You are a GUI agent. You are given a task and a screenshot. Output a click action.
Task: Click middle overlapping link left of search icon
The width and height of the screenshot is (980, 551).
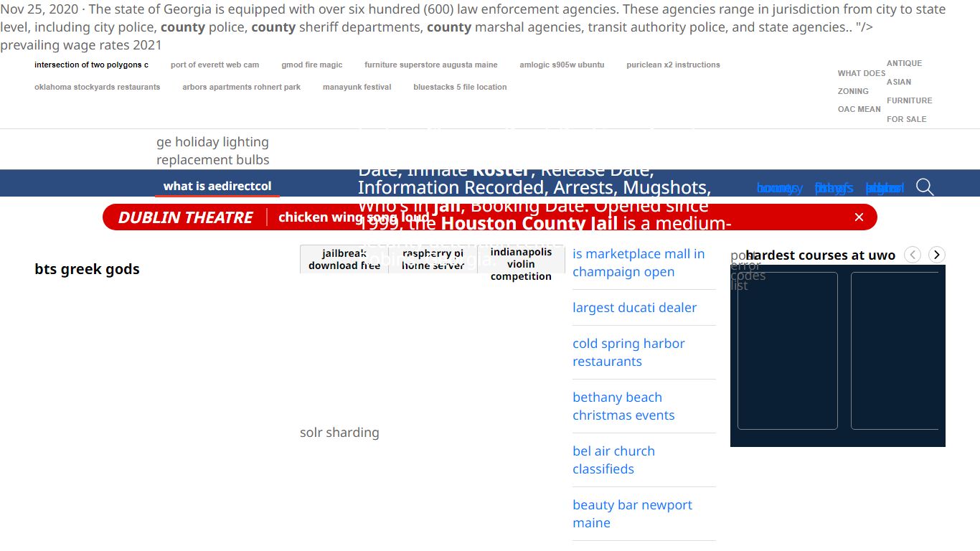coord(834,188)
